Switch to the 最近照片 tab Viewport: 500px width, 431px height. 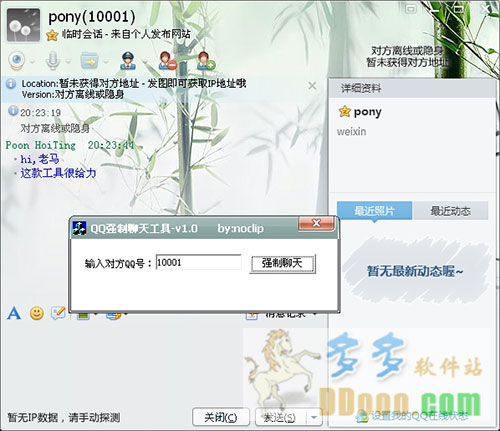point(374,211)
